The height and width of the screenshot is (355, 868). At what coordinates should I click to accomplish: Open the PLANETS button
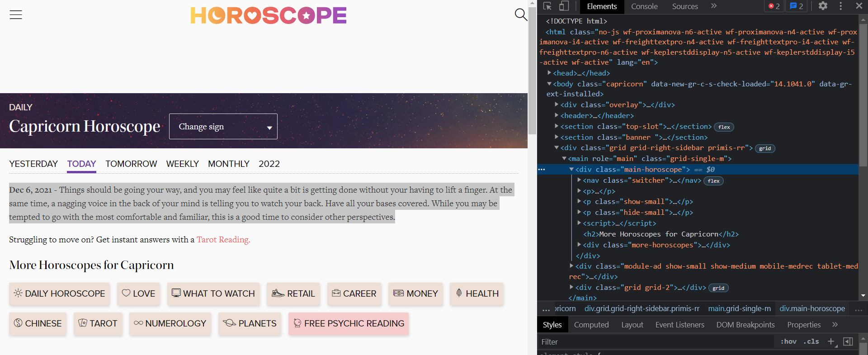coord(250,323)
